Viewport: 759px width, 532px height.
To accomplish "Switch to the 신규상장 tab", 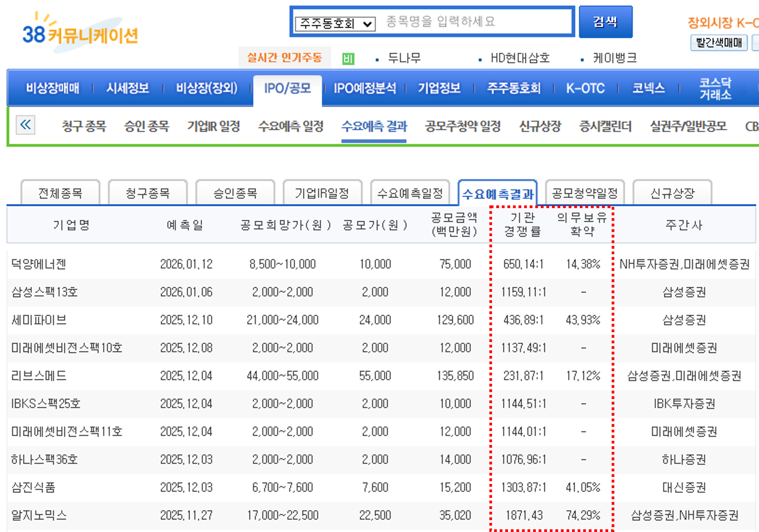I will (x=672, y=193).
